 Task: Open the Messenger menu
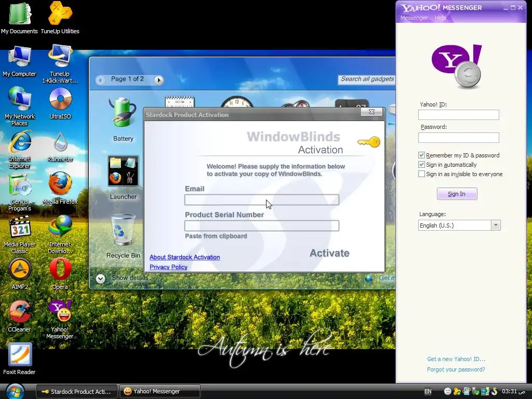pos(414,18)
